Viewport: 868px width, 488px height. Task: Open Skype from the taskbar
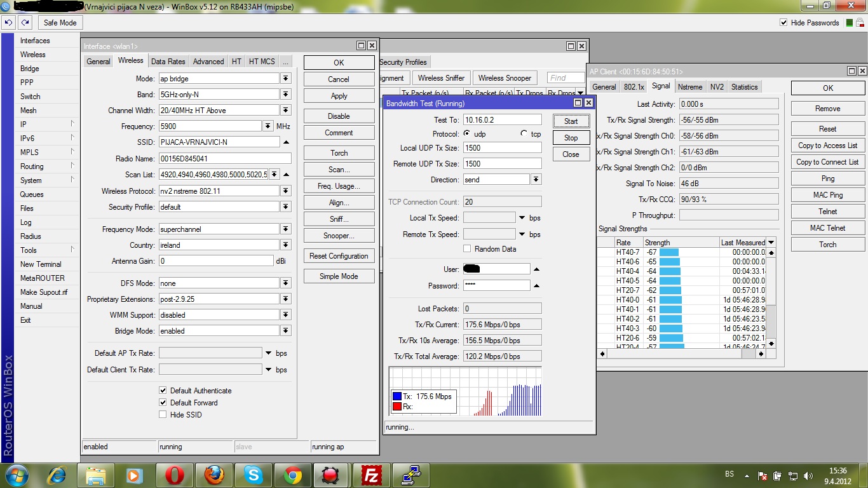[x=254, y=475]
